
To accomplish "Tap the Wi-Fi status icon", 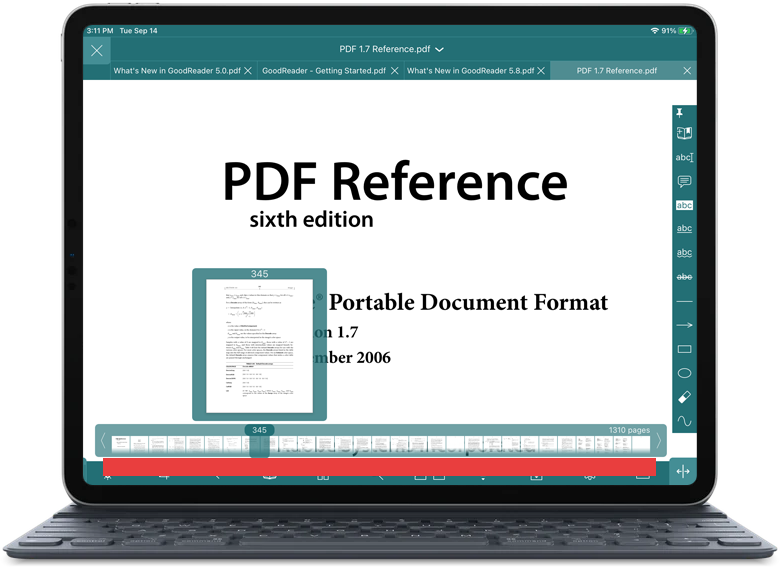I will [654, 31].
